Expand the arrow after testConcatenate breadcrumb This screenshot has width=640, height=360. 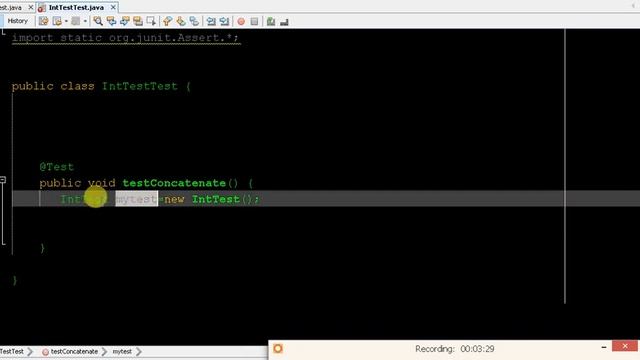point(104,351)
